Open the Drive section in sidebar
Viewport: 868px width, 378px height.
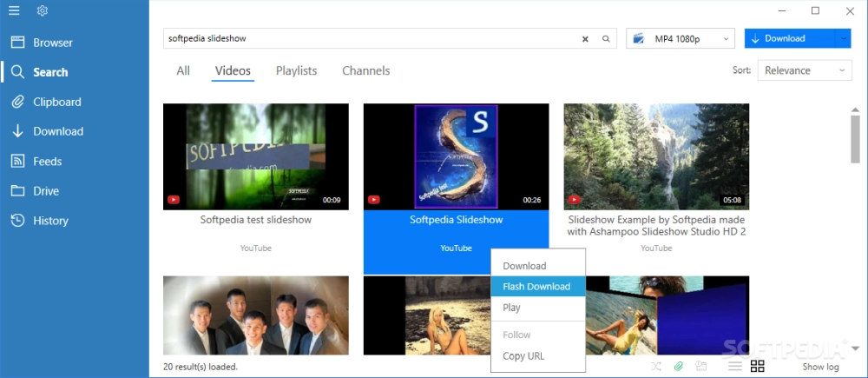point(46,191)
